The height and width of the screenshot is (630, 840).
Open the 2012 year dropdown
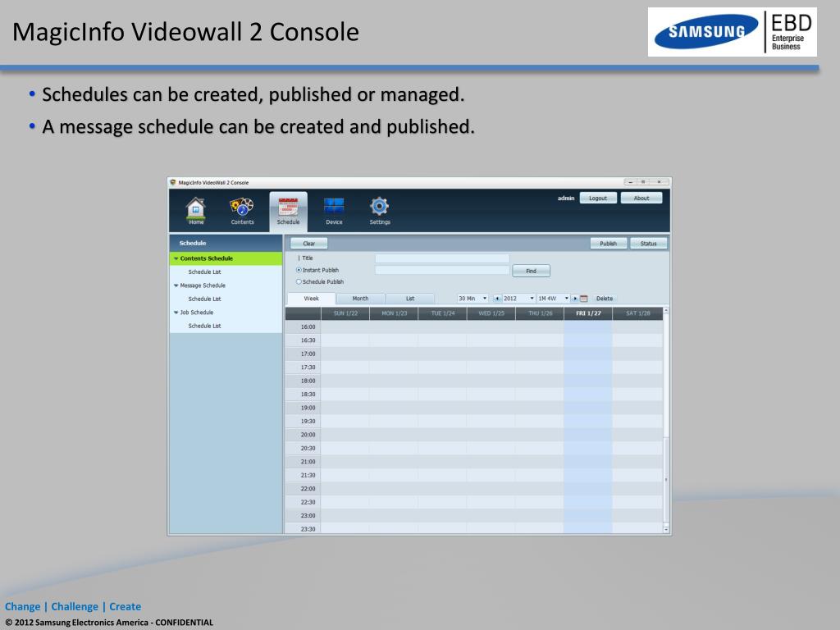pos(518,299)
